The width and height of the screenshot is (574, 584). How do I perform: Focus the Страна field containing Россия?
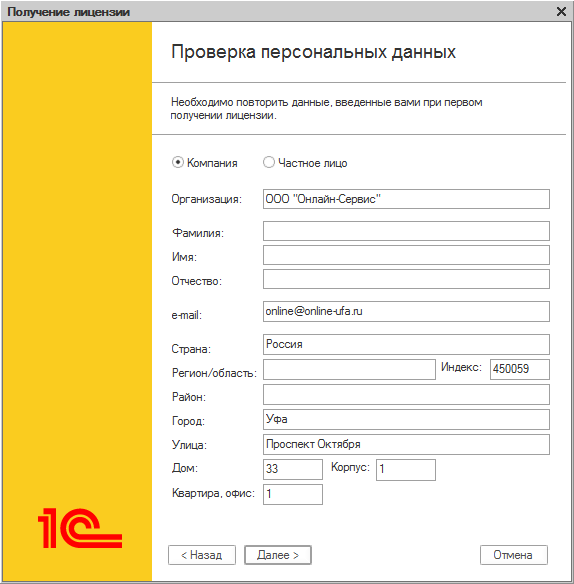pyautogui.click(x=406, y=344)
